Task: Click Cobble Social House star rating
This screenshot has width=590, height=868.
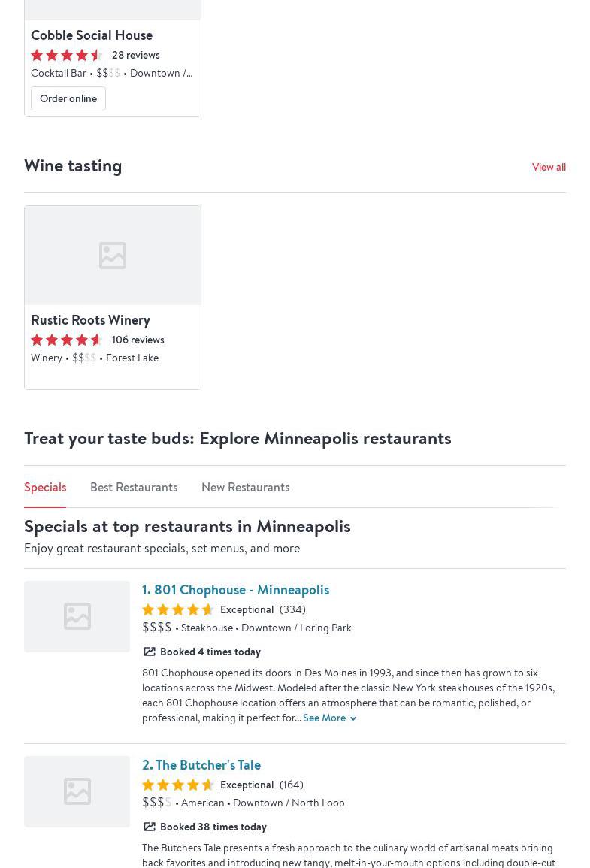Action: tap(67, 55)
